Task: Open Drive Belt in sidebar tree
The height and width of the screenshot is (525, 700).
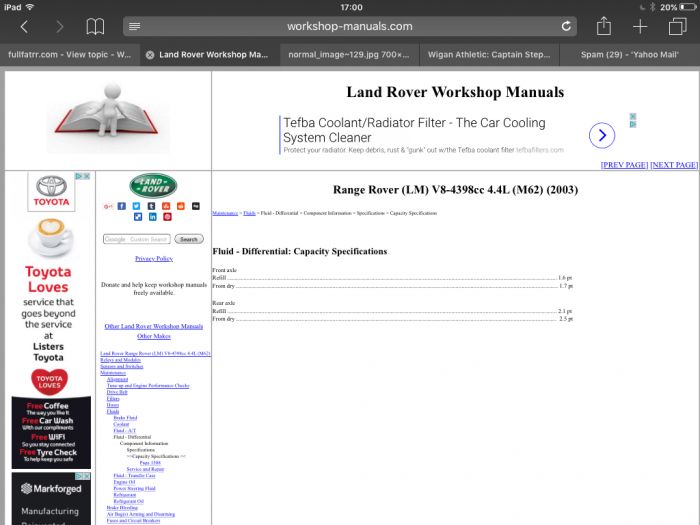Action: pos(117,392)
